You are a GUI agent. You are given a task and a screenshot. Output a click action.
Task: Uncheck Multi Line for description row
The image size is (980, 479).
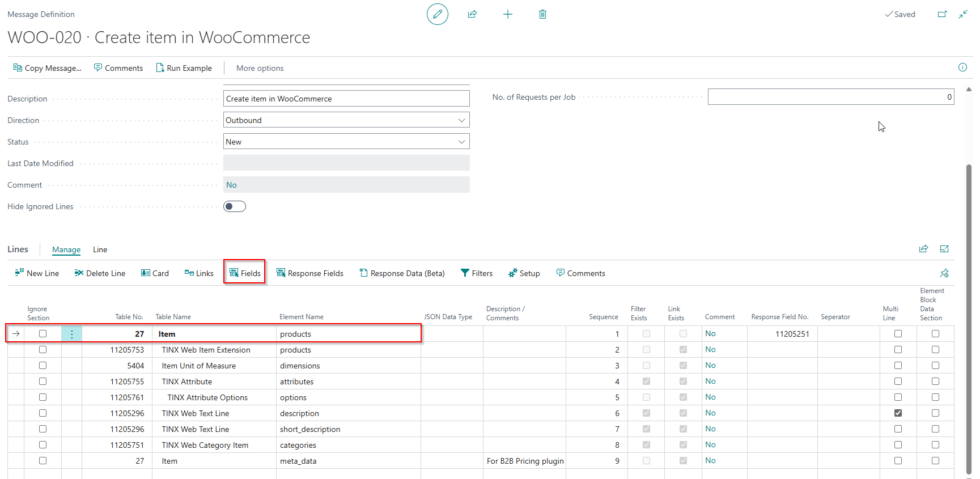[x=898, y=413]
